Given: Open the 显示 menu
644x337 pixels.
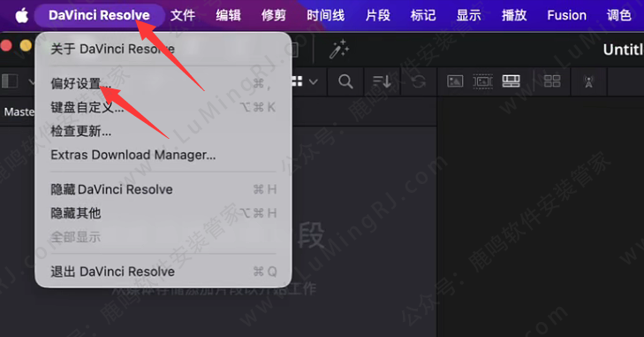Looking at the screenshot, I should [x=468, y=16].
